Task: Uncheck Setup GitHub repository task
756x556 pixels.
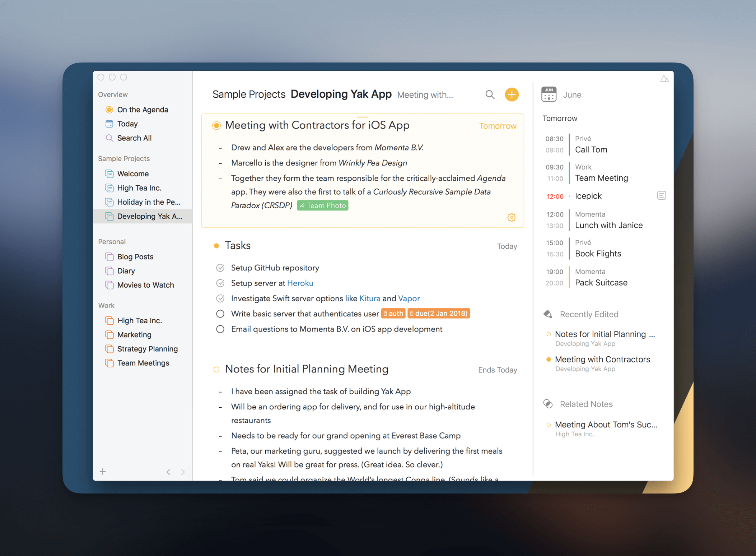Action: [x=220, y=268]
